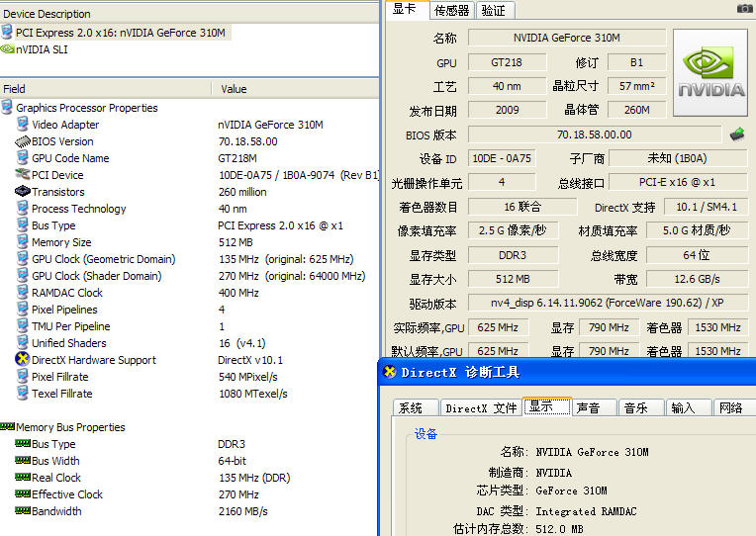Click the 带宽 field 12.6 GB/s

click(697, 279)
